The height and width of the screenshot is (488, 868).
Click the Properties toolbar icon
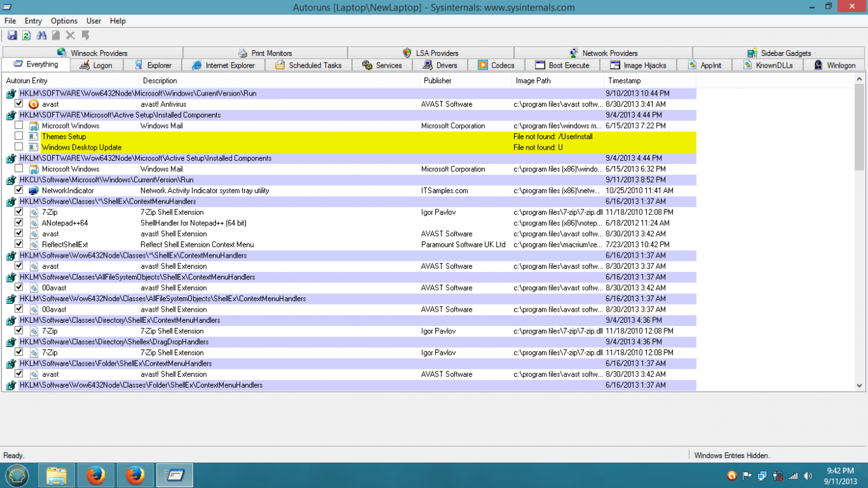tap(56, 35)
